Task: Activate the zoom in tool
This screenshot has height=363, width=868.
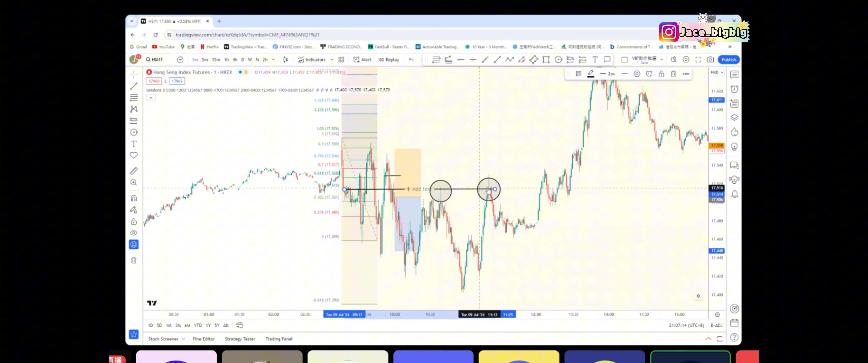Action: click(134, 182)
